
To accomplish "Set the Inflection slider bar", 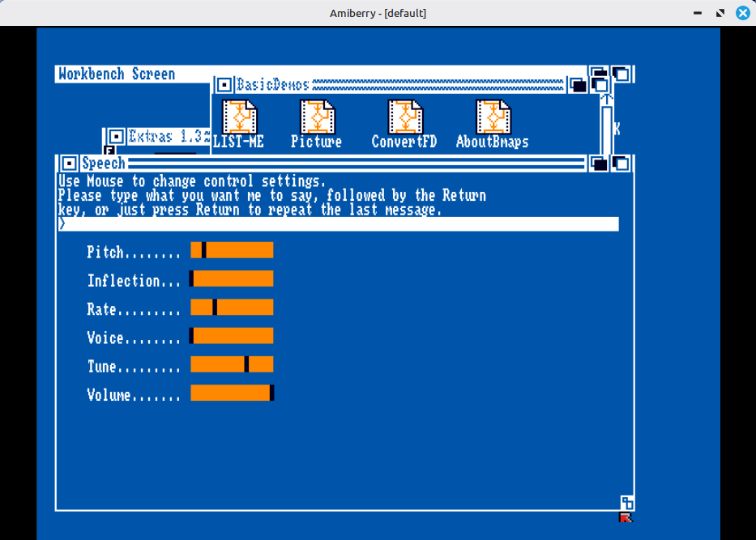I will [232, 279].
